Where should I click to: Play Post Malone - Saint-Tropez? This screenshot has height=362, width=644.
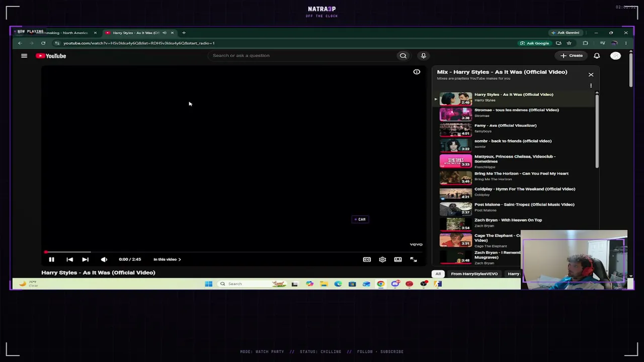(x=524, y=205)
